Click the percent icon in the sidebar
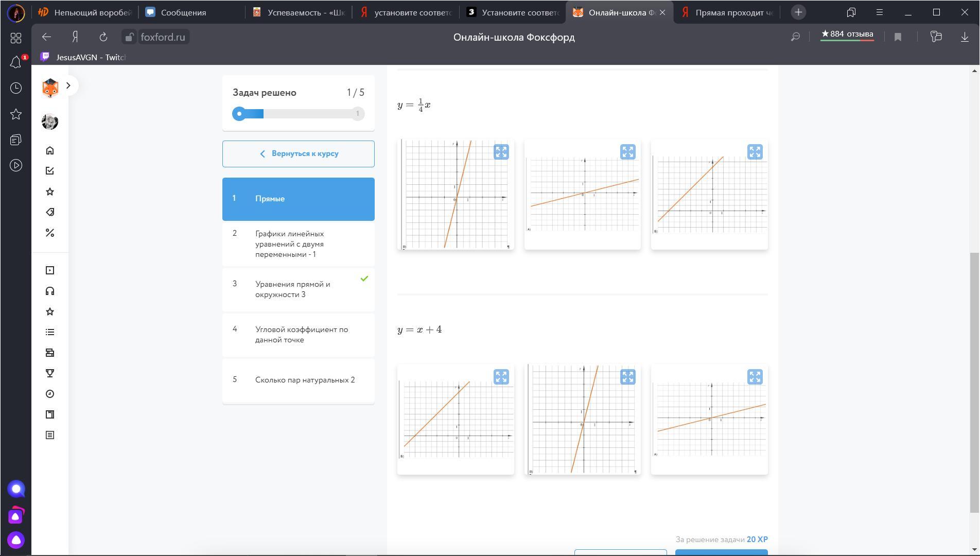 pyautogui.click(x=50, y=233)
